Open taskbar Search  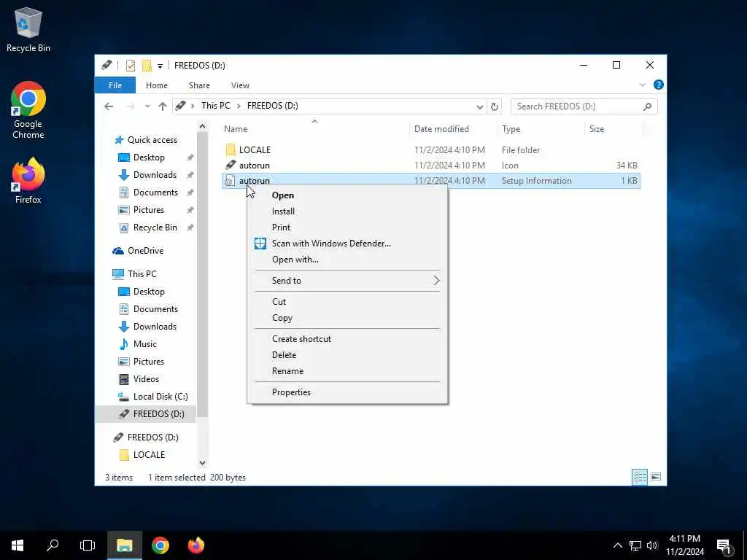pyautogui.click(x=53, y=545)
